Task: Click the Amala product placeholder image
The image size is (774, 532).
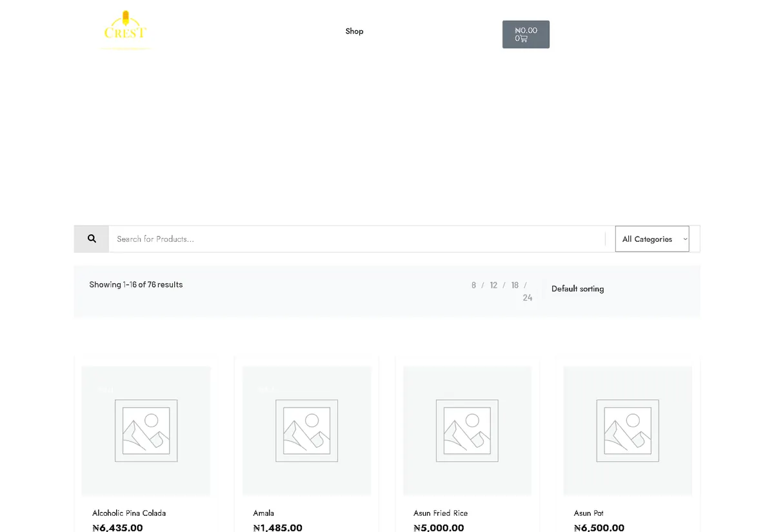Action: 306,431
